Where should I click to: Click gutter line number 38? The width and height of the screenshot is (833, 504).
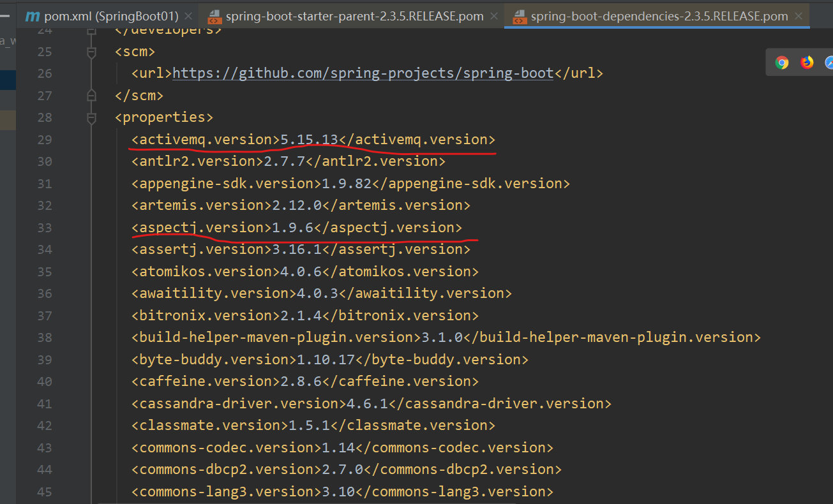click(x=45, y=337)
